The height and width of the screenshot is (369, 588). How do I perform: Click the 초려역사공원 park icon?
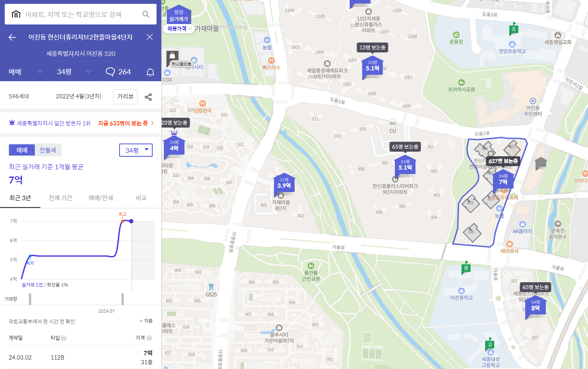pyautogui.click(x=461, y=82)
